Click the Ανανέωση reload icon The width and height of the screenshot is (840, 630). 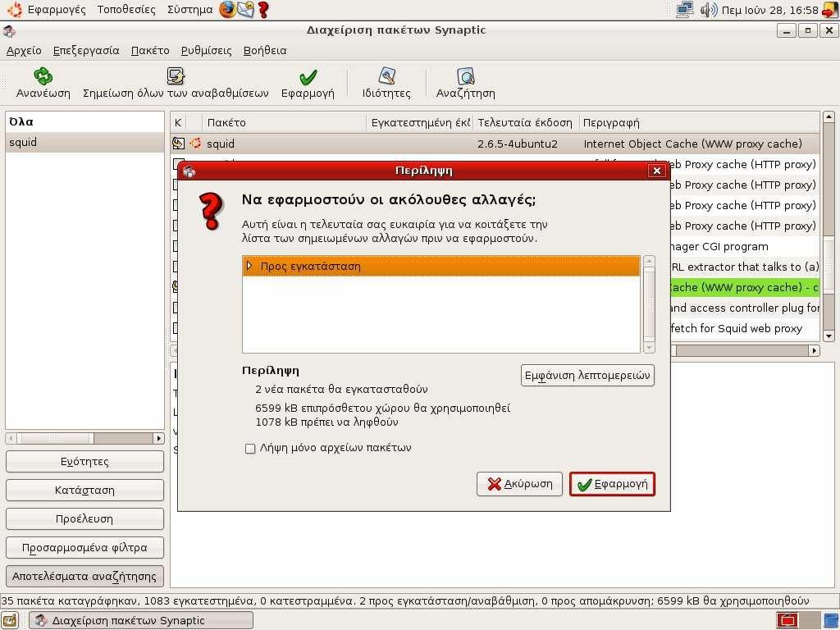[x=43, y=76]
